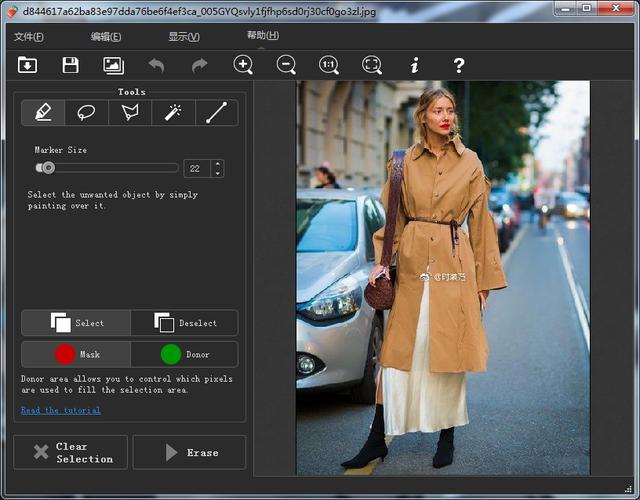Open the 文件(F) menu

(29, 37)
